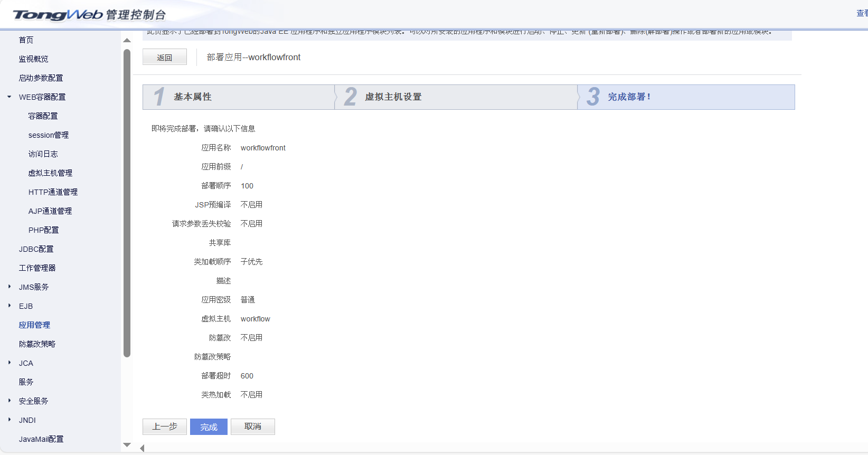Collapse the WEB容器配置 tree node
The image size is (868, 455).
10,97
